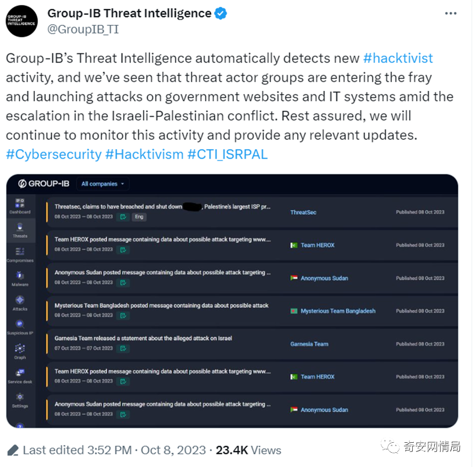Open the ThreatSec actor link
This screenshot has width=476, height=467.
tap(303, 212)
